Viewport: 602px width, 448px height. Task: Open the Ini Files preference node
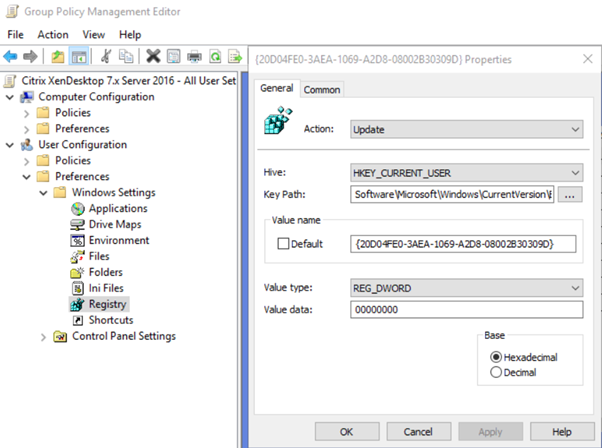click(x=110, y=288)
